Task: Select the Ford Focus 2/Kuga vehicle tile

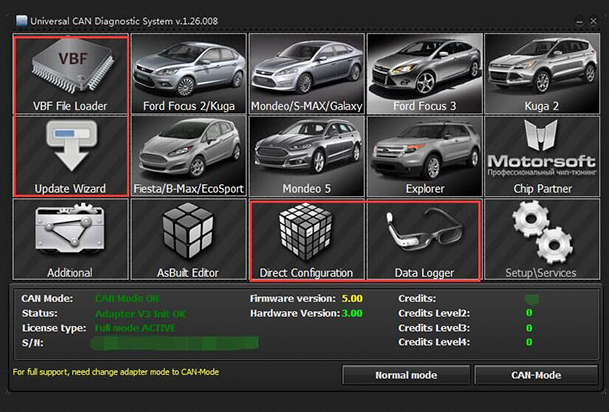Action: [x=189, y=74]
